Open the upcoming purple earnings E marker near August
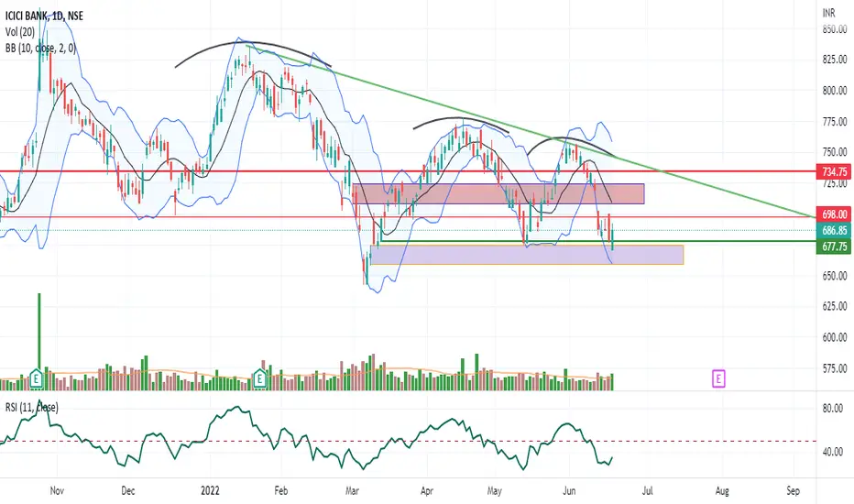854x504 pixels. [x=718, y=378]
